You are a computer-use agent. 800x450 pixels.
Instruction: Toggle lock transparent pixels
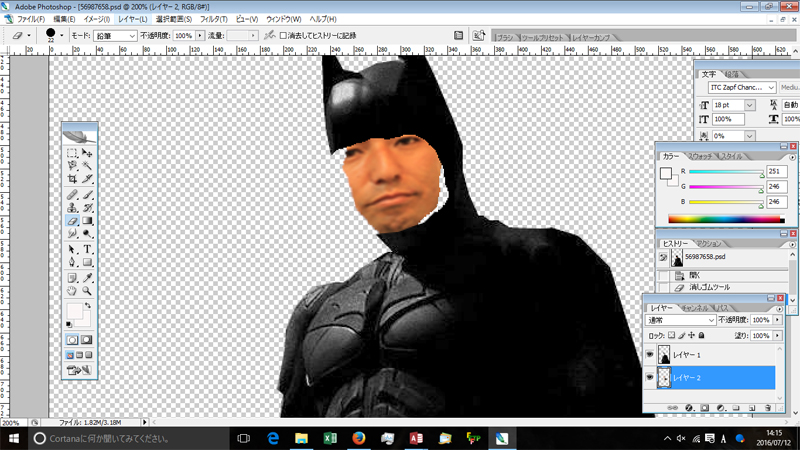pos(671,335)
